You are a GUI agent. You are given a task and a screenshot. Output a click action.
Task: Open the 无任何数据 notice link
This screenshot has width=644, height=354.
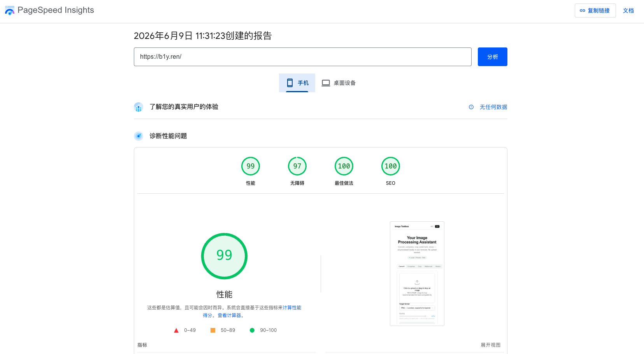pos(493,107)
